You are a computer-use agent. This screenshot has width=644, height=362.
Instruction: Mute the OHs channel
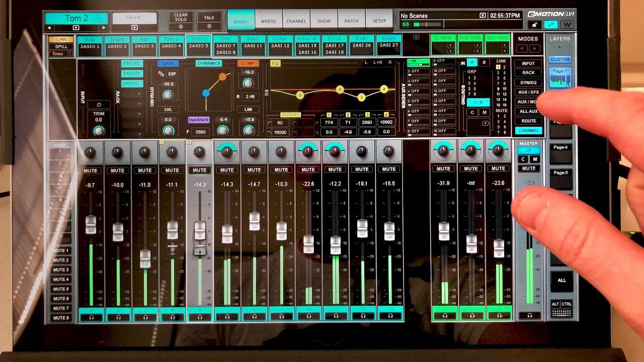pos(227,170)
